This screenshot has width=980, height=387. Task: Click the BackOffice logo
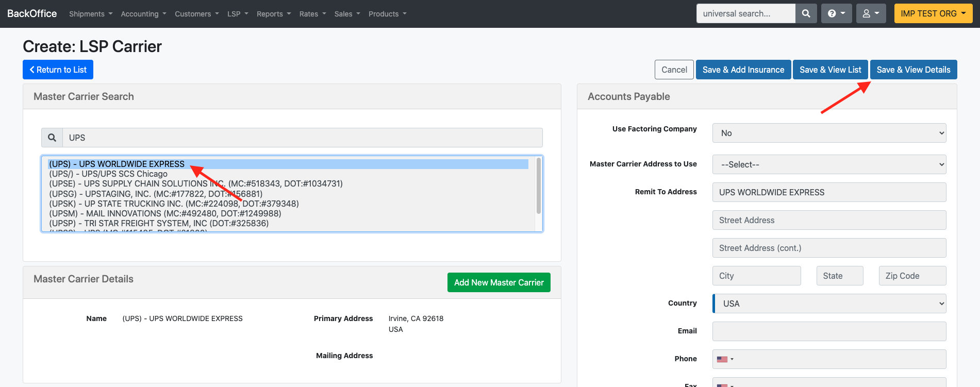[32, 14]
